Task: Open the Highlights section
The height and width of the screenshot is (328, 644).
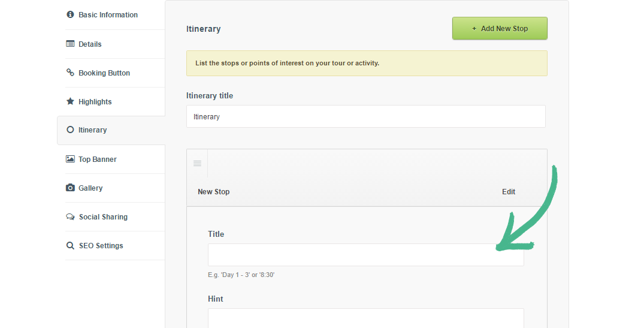Action: click(95, 101)
